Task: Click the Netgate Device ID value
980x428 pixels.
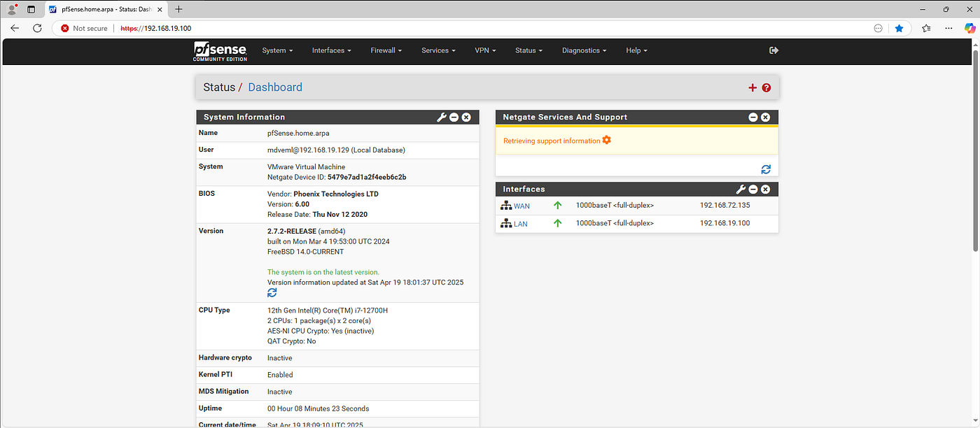Action: [367, 177]
